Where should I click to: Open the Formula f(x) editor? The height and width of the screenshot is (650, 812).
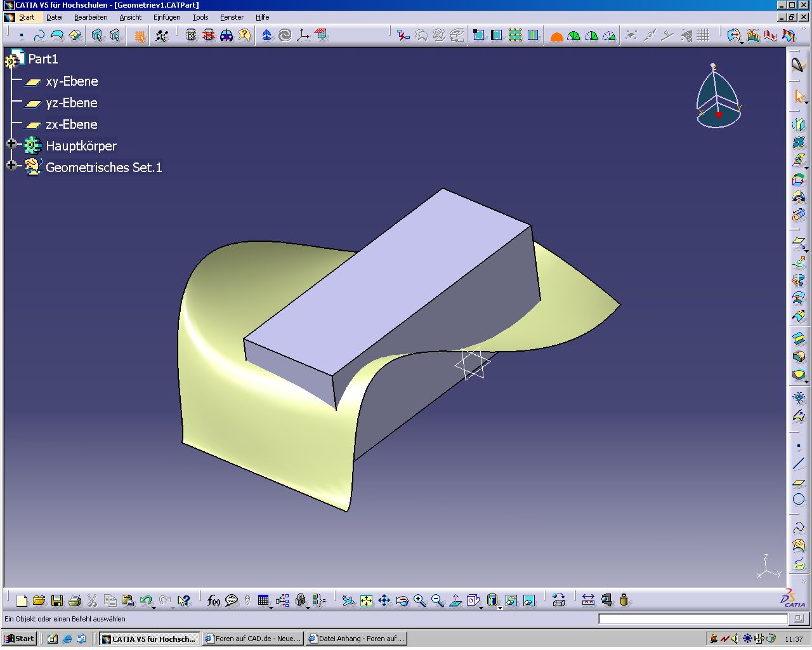[x=214, y=600]
